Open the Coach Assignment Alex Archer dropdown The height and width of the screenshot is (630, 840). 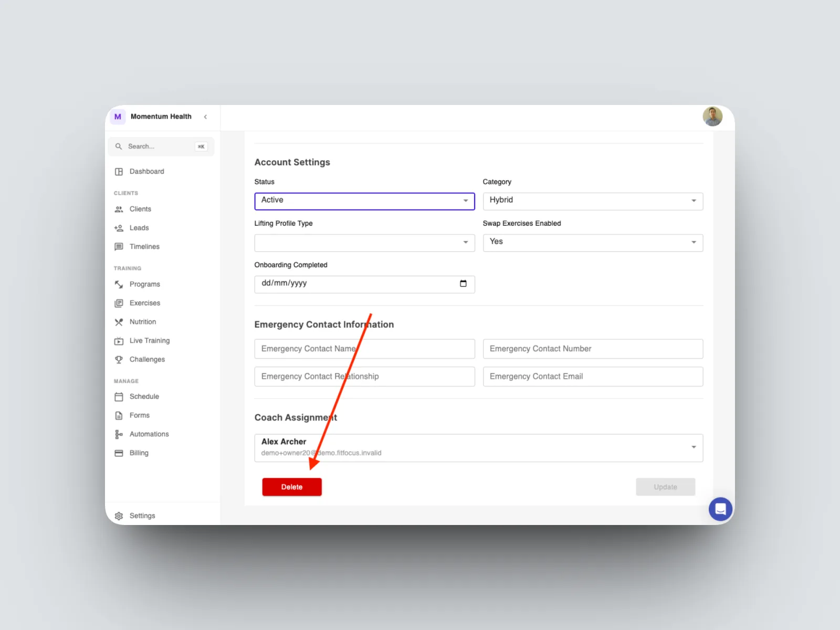[479, 448]
